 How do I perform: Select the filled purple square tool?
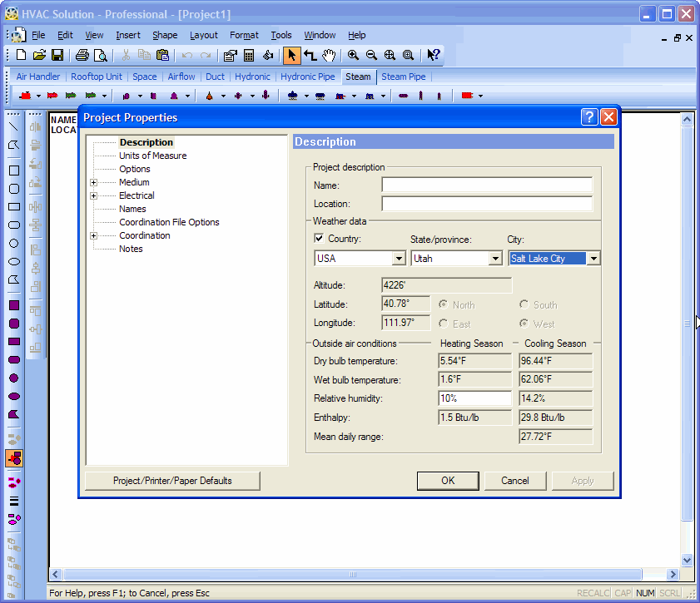click(x=14, y=305)
